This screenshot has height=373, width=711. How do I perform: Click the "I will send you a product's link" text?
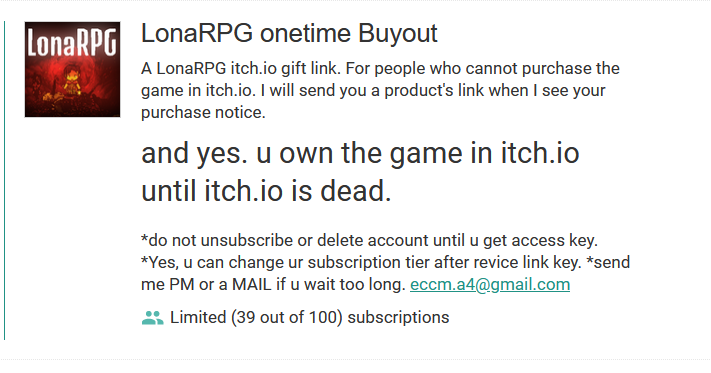coord(362,91)
